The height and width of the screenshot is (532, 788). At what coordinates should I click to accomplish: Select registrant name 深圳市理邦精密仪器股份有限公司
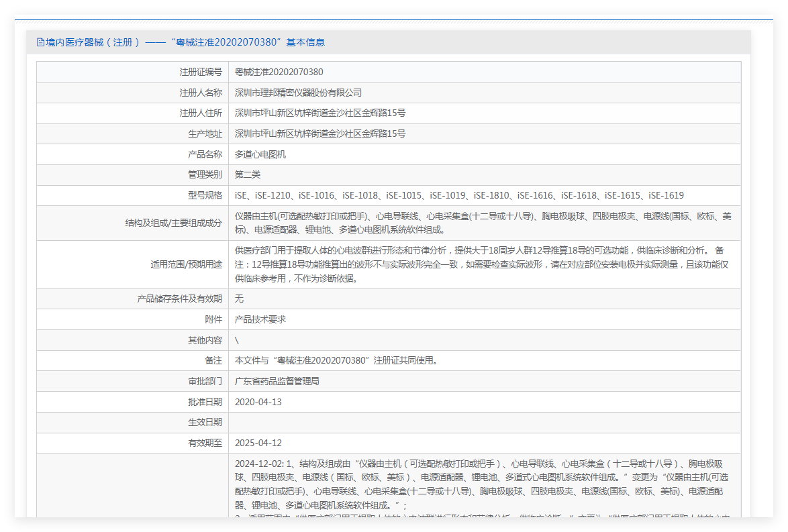point(298,93)
